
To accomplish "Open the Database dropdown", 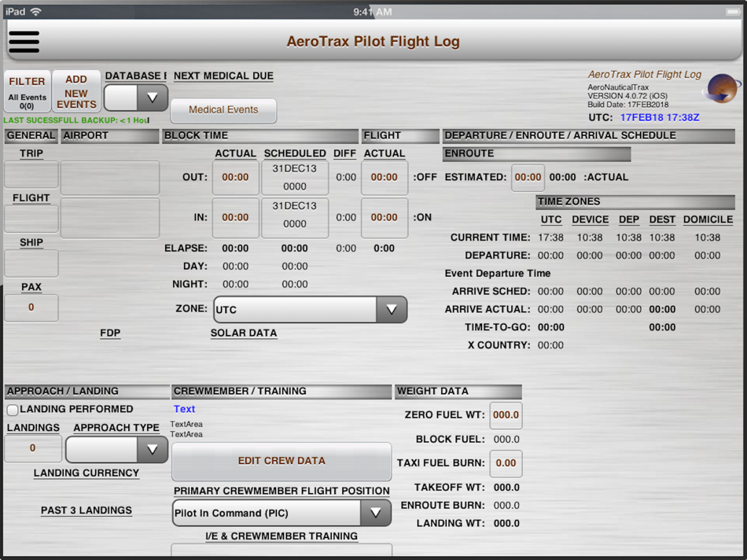I will point(136,98).
